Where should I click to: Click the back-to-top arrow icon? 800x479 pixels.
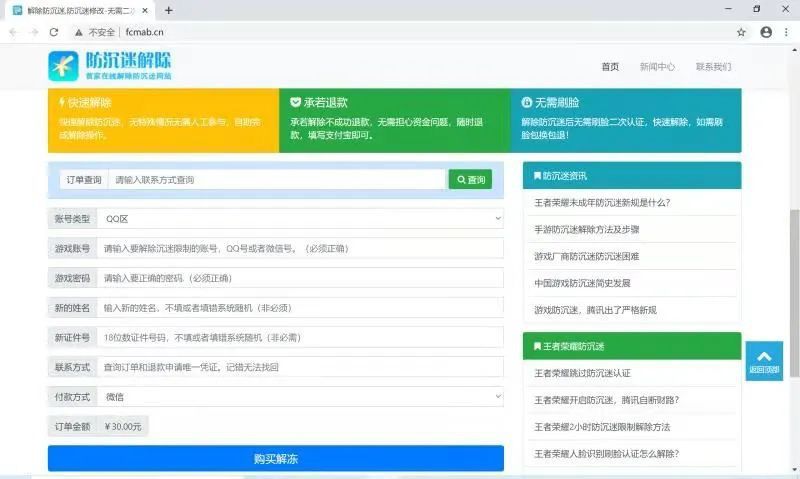click(764, 360)
